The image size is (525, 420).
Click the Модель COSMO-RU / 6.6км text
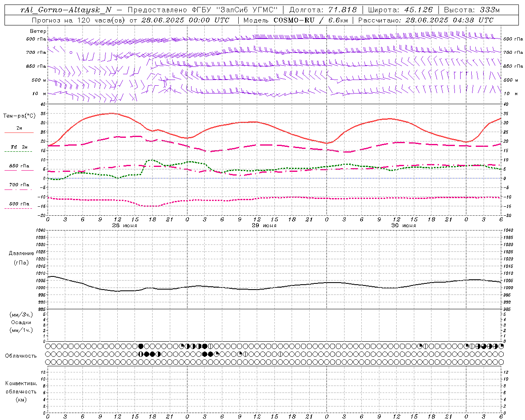[x=295, y=20]
